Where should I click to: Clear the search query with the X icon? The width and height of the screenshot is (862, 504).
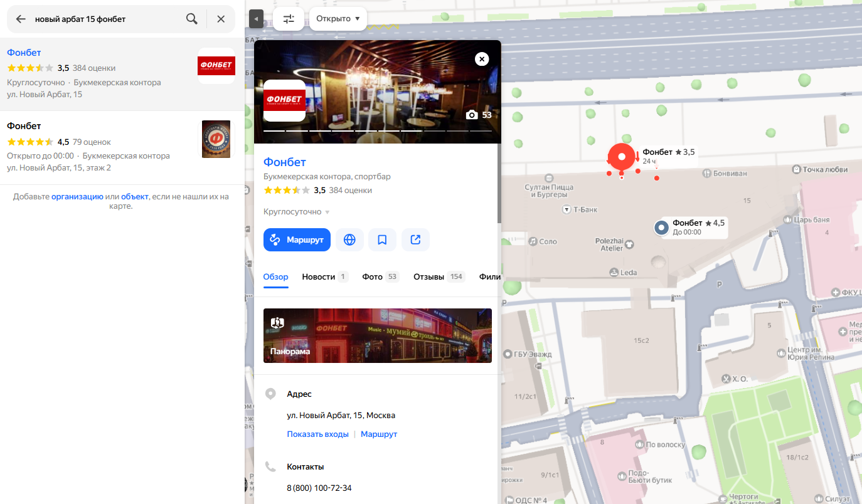pos(221,19)
